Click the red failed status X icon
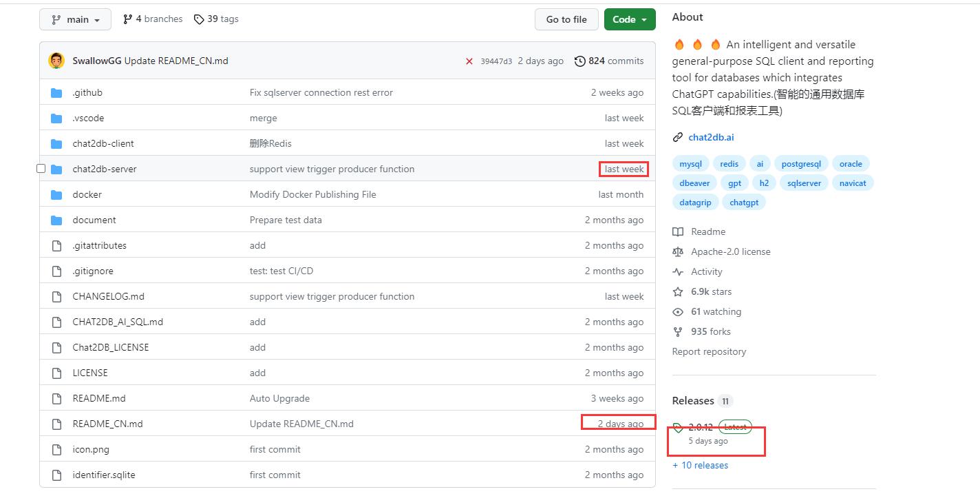Screen dimensions: 980x496 (469, 61)
